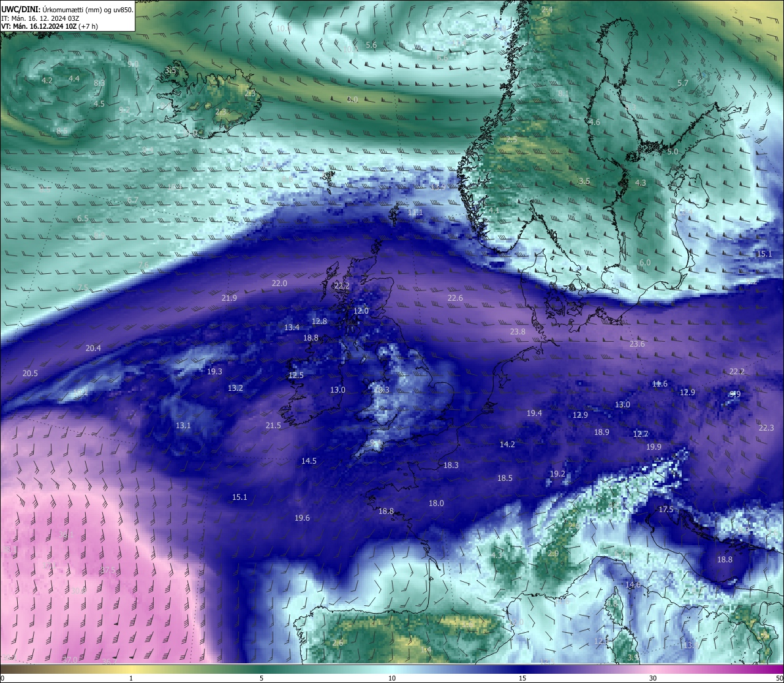Click the IT: Mán. 16. 12. 2024 03Z line
This screenshot has height=683, width=784.
pos(40,18)
